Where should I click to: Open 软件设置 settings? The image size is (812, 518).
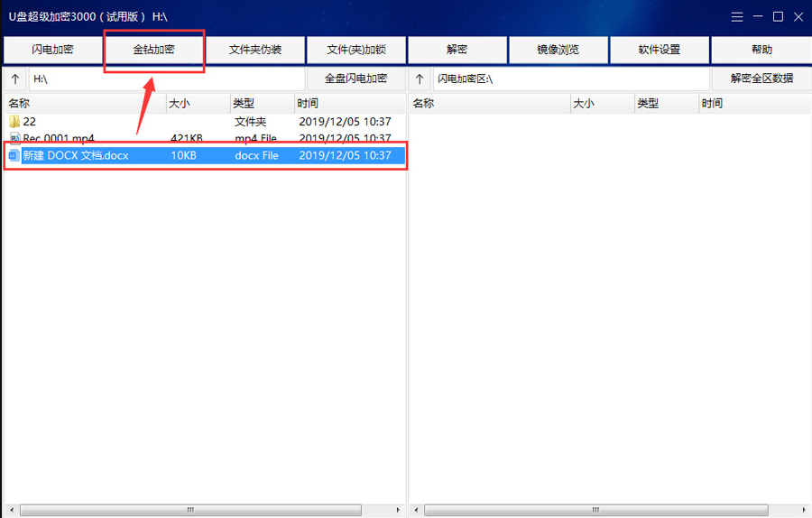click(x=660, y=50)
